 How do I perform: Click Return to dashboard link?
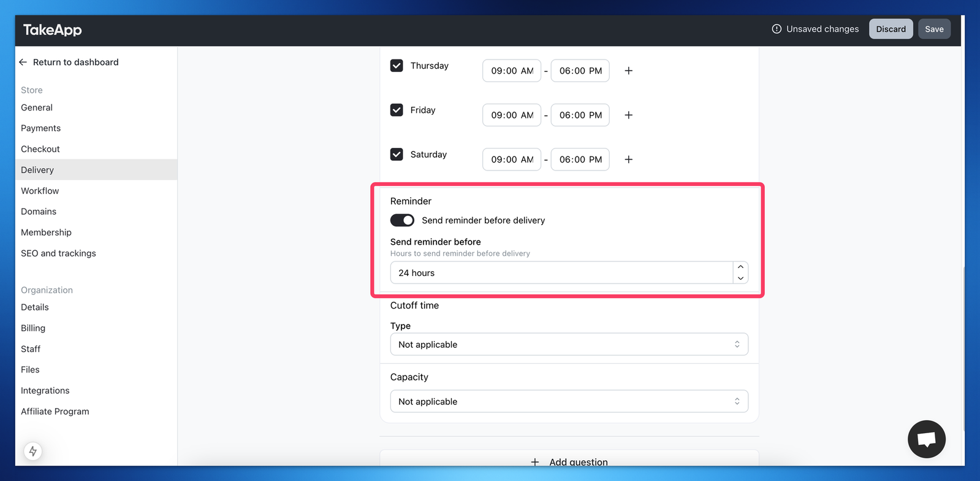(75, 62)
